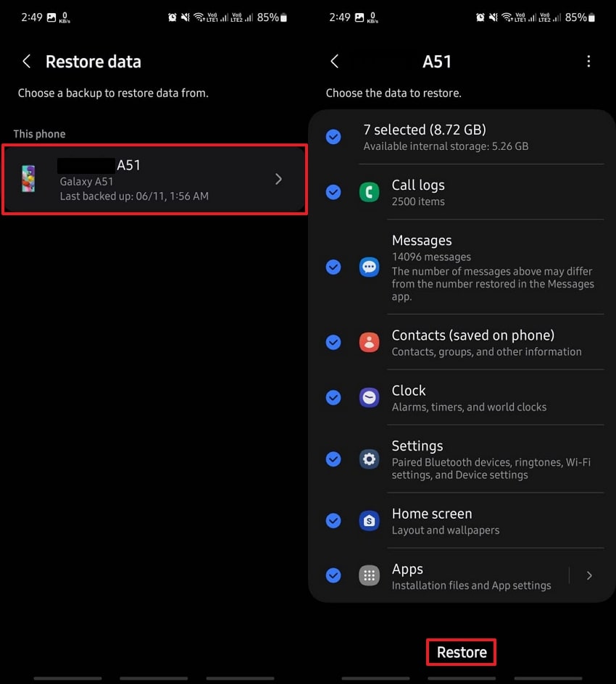
Task: Go back from the Restore data screen
Action: [27, 62]
